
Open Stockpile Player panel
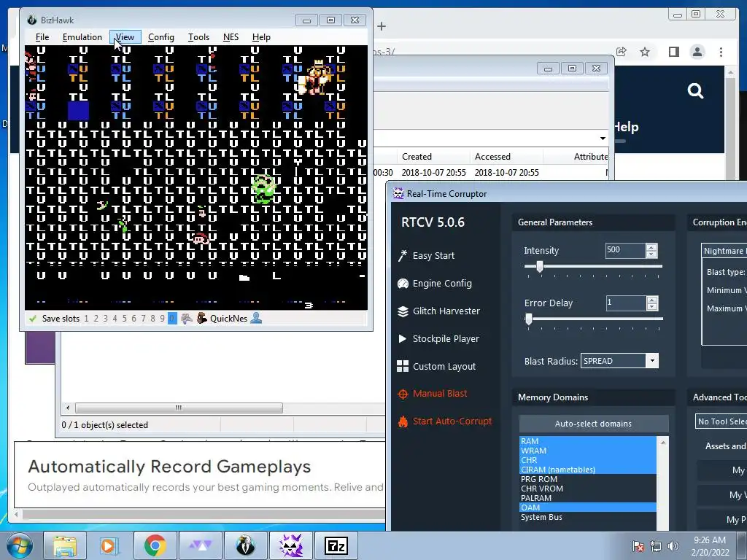446,338
